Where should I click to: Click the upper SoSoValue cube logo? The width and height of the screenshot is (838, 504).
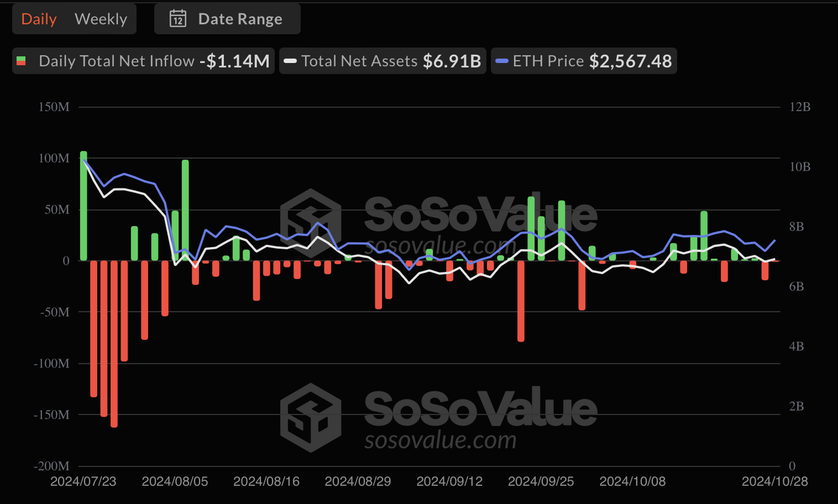[310, 223]
